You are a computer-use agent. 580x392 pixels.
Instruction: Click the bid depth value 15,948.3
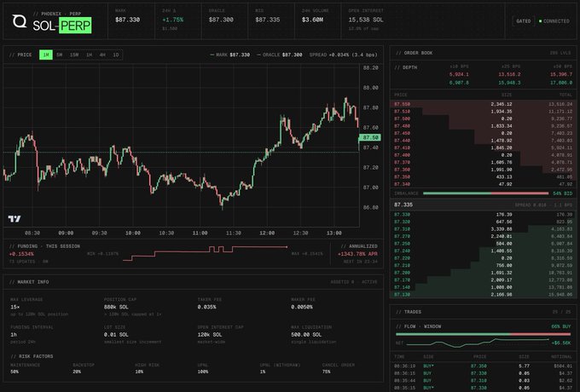[509, 83]
